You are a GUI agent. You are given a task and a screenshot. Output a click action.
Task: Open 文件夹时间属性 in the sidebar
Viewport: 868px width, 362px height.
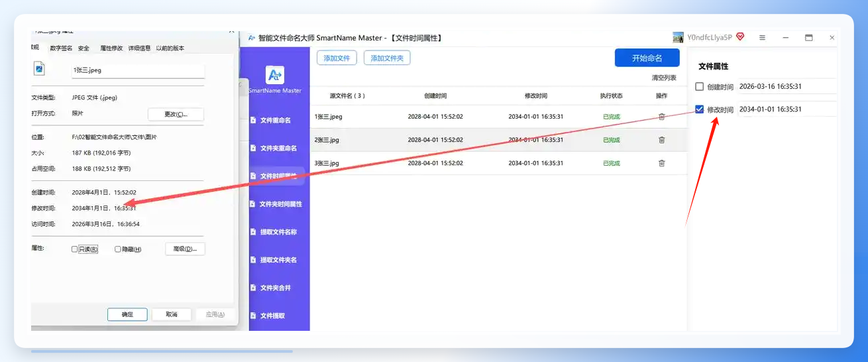click(x=276, y=204)
